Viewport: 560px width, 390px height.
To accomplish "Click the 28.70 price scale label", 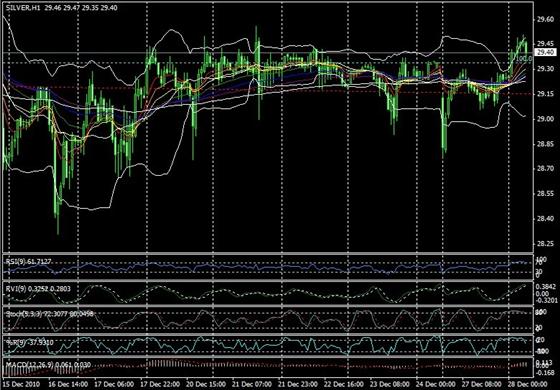I will pos(545,169).
